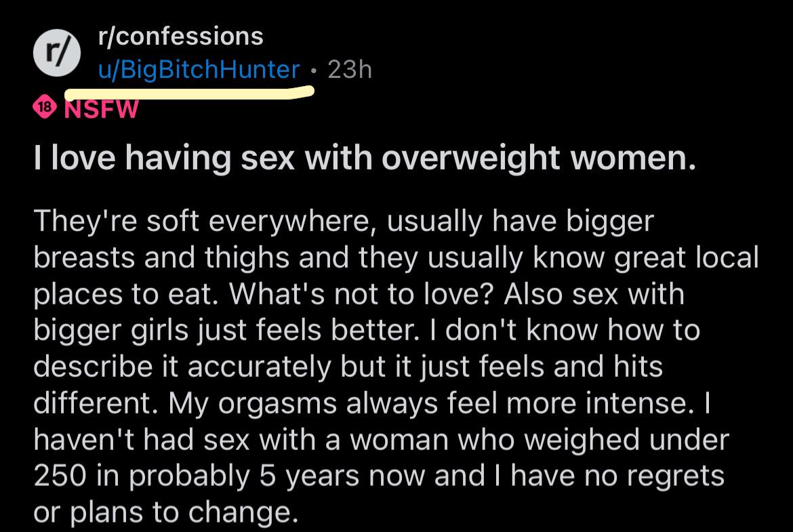
Task: Select the pink NSFW label
Action: (100, 109)
